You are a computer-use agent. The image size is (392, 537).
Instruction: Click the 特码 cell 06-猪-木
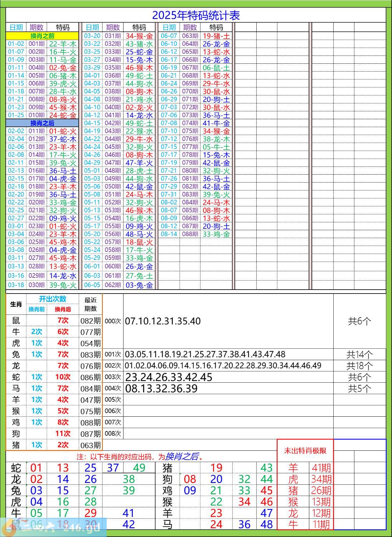(63, 76)
